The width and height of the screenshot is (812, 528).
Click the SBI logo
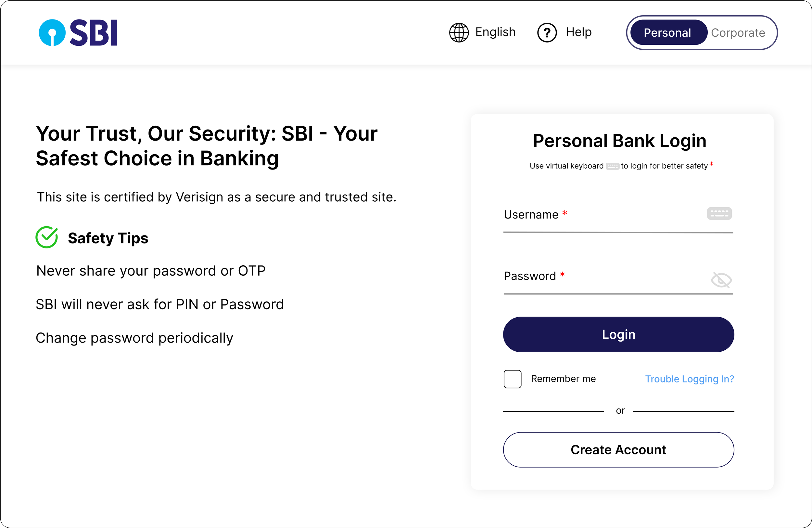[78, 33]
